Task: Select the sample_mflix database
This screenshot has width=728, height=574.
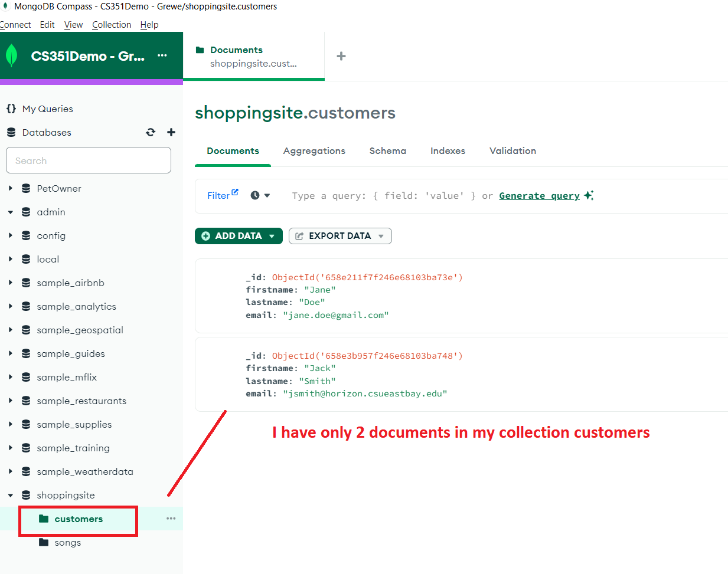Action: pyautogui.click(x=67, y=378)
